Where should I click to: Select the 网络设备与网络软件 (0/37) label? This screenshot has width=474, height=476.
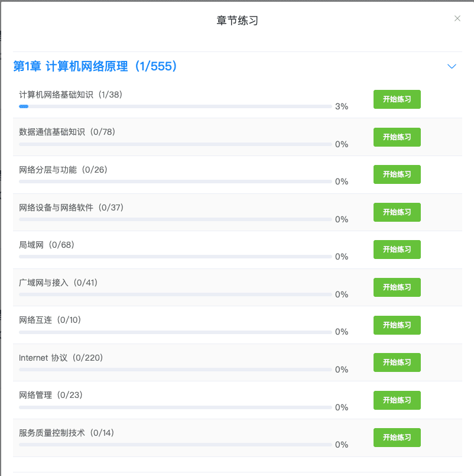pos(72,208)
